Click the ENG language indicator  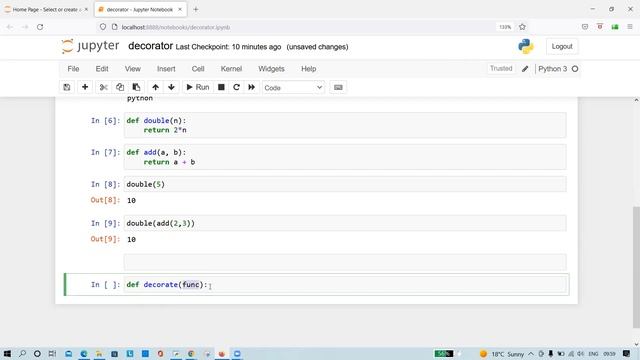pyautogui.click(x=593, y=354)
